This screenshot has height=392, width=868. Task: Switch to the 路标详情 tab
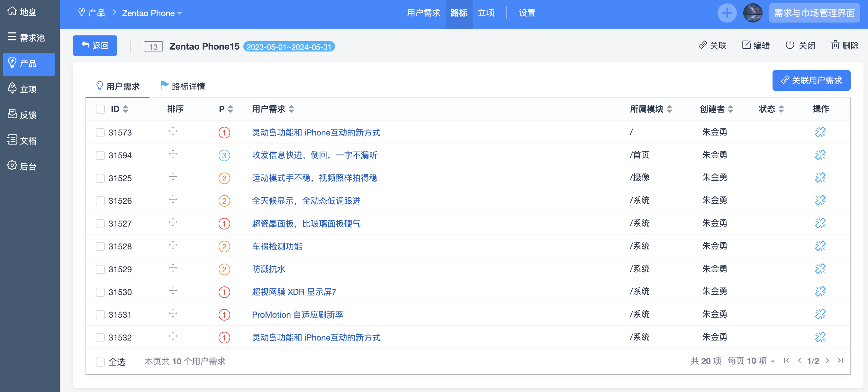pyautogui.click(x=183, y=86)
